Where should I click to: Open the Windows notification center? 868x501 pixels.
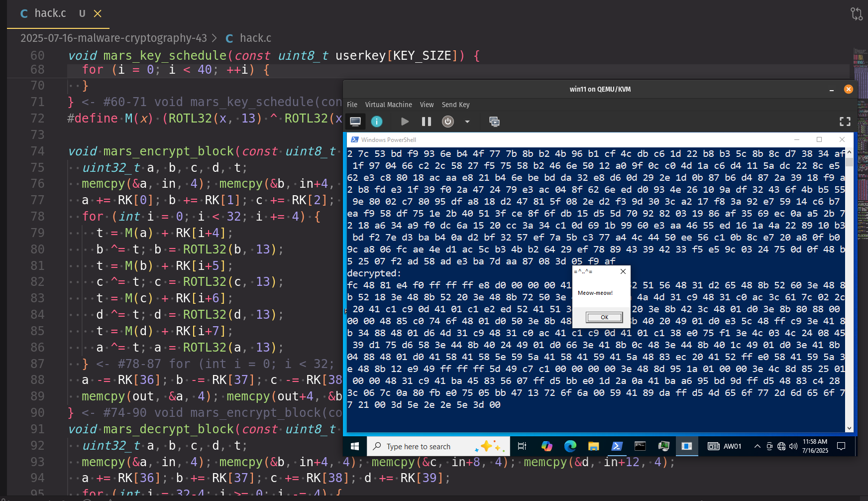pos(841,446)
